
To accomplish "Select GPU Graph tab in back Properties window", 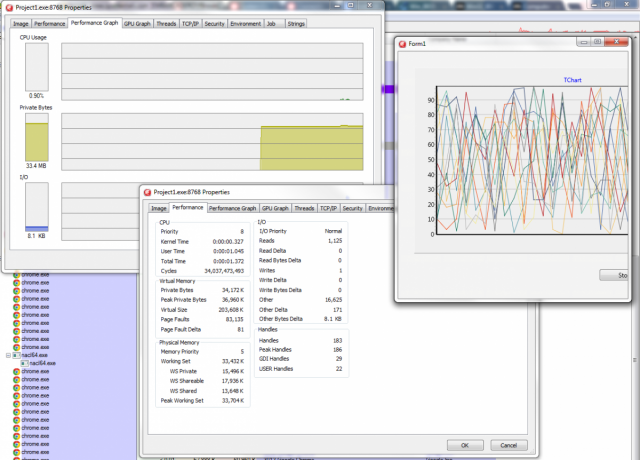I will pos(137,24).
